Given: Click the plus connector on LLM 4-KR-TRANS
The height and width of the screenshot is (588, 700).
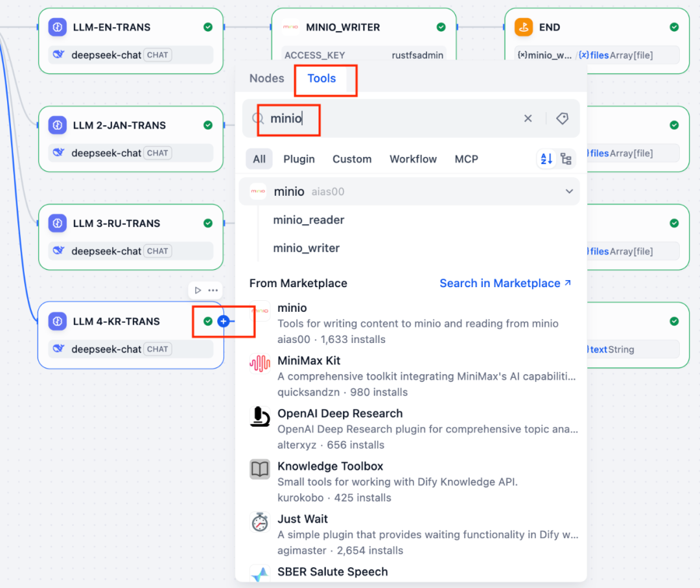Looking at the screenshot, I should tap(224, 322).
